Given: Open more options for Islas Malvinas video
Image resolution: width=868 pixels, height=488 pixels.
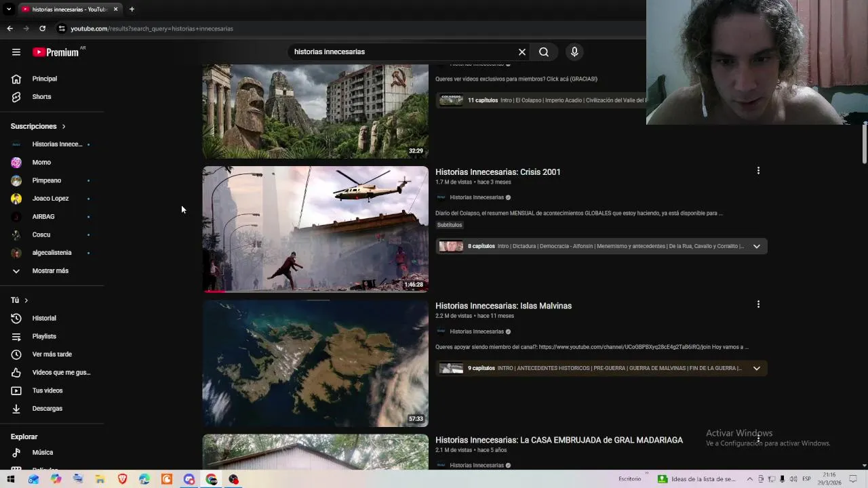Looking at the screenshot, I should point(758,304).
